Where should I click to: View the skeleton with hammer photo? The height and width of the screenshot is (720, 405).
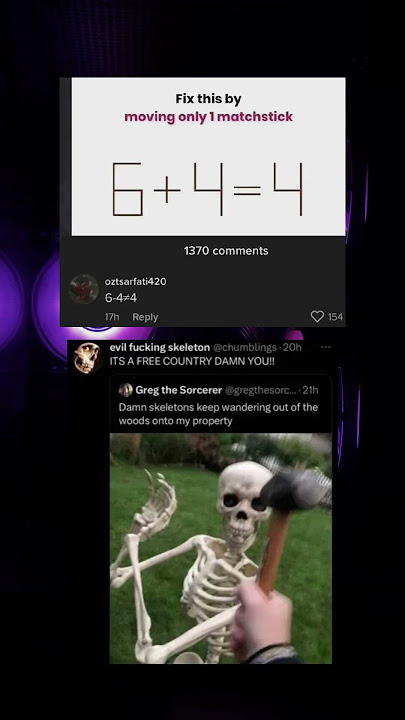(x=220, y=548)
